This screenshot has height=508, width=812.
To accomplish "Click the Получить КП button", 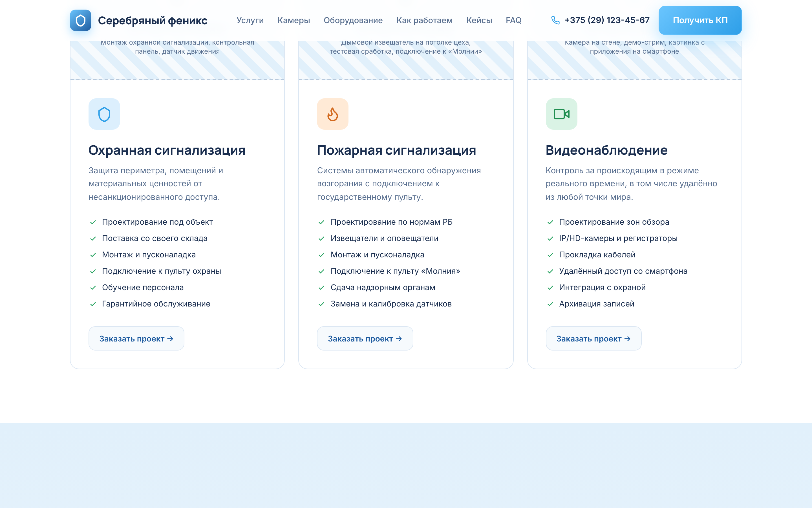I will [700, 20].
